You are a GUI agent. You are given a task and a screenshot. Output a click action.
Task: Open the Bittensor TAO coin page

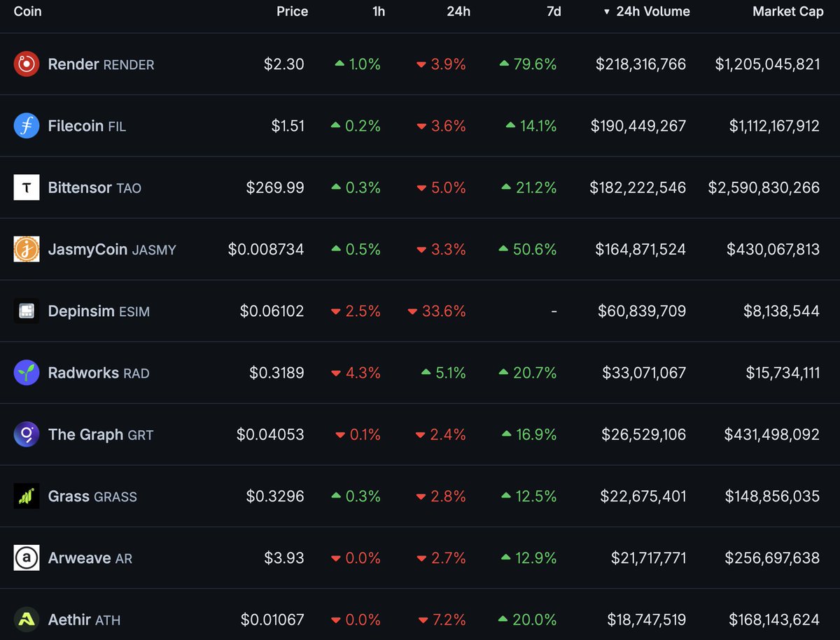tap(94, 187)
